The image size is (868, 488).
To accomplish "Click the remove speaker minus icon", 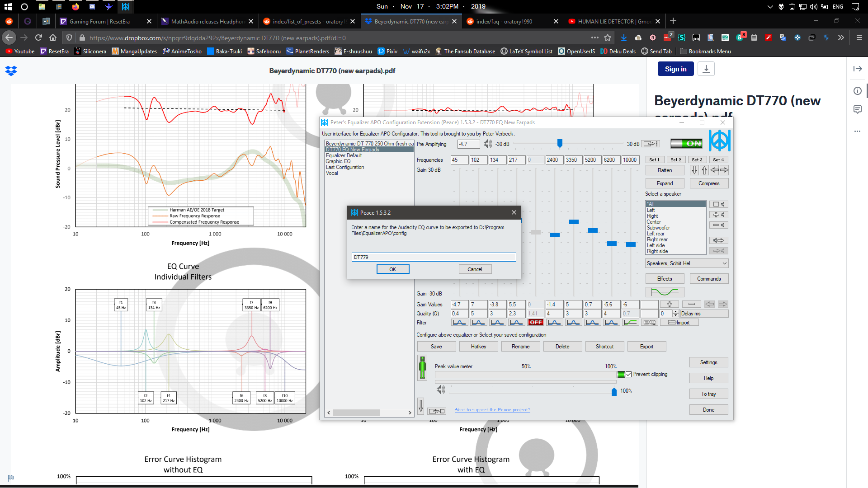I will click(x=718, y=225).
